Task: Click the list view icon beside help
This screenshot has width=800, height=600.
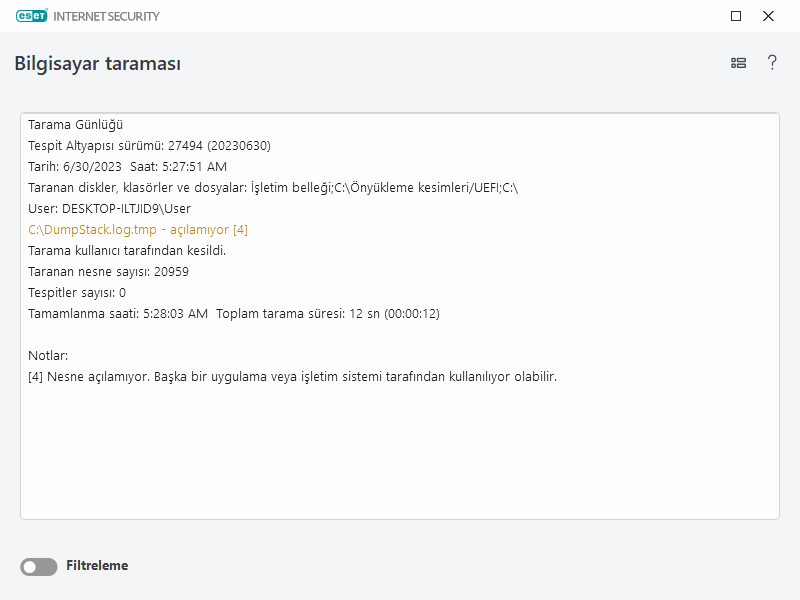Action: 738,63
